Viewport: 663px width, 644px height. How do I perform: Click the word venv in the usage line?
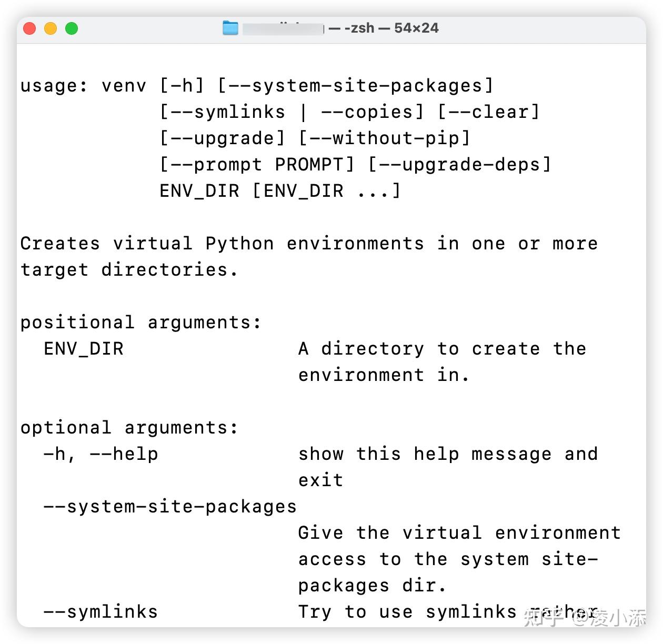point(124,85)
